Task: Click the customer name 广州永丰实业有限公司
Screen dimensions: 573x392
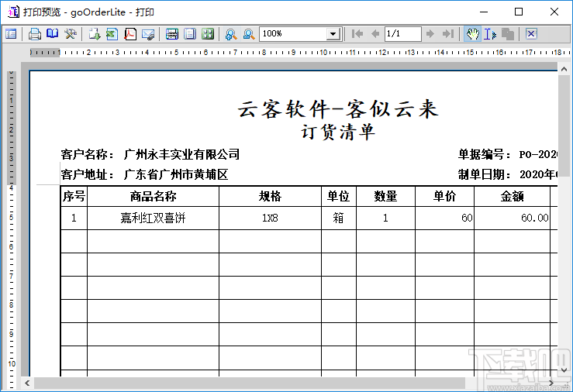Action: click(181, 154)
